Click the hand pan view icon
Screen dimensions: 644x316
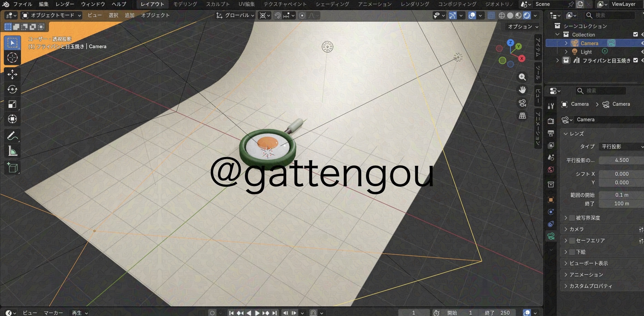point(523,90)
